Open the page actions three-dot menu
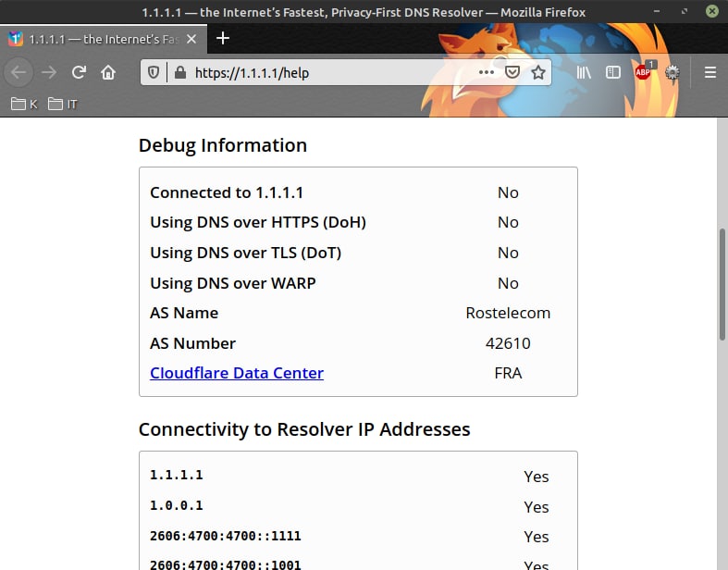The height and width of the screenshot is (570, 728). coord(487,72)
